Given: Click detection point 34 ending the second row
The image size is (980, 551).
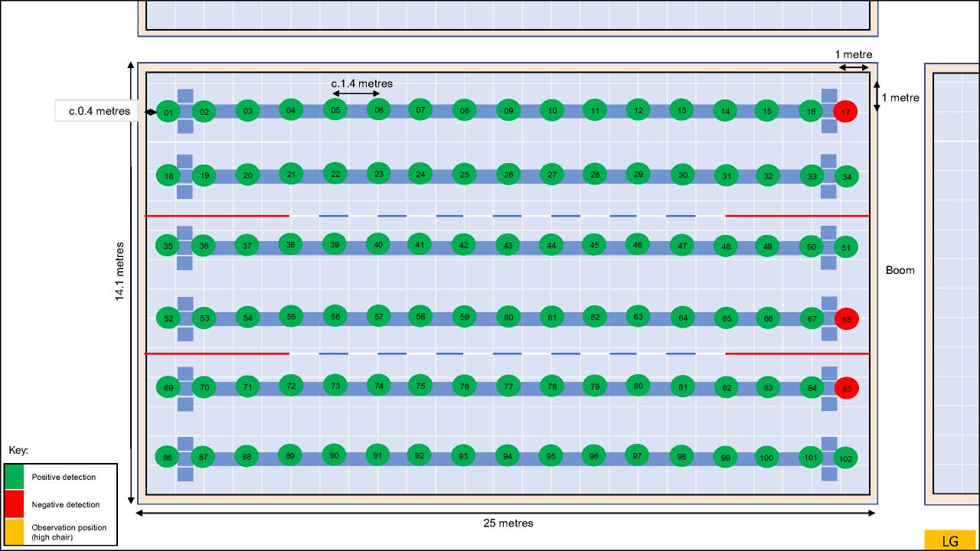Looking at the screenshot, I should 847,175.
